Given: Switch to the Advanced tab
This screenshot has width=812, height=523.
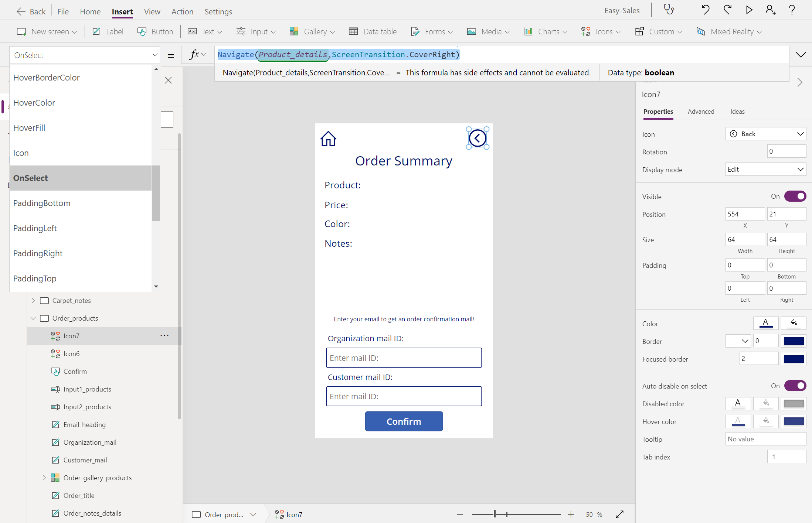Looking at the screenshot, I should (x=701, y=112).
